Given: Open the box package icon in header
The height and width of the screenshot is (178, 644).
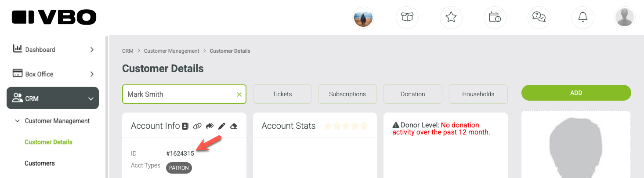Looking at the screenshot, I should point(407,17).
